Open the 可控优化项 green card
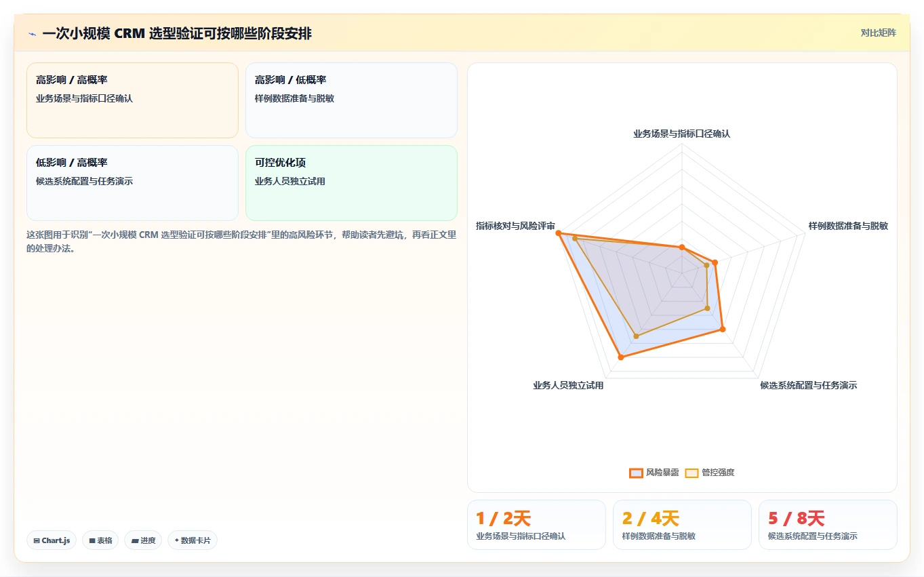Screen dimensions: 924x577 351,183
